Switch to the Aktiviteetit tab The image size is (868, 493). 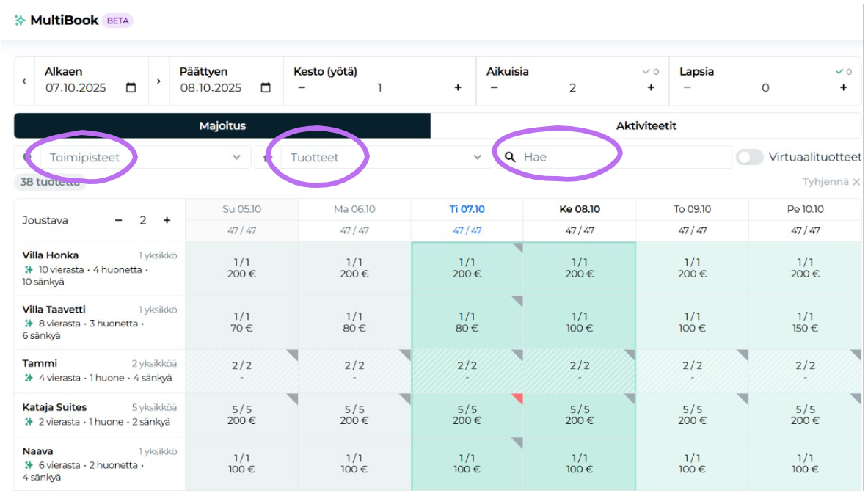click(x=646, y=126)
